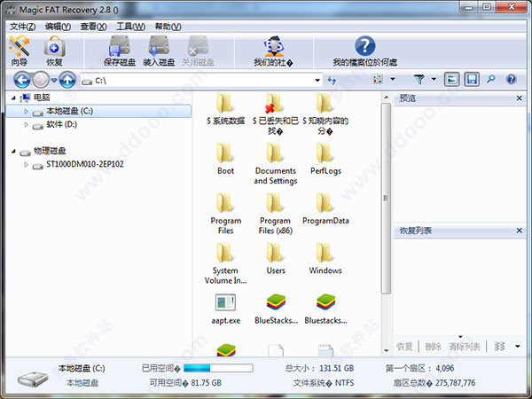The height and width of the screenshot is (399, 532).
Task: Go back with the blue left arrow
Action: (22, 81)
